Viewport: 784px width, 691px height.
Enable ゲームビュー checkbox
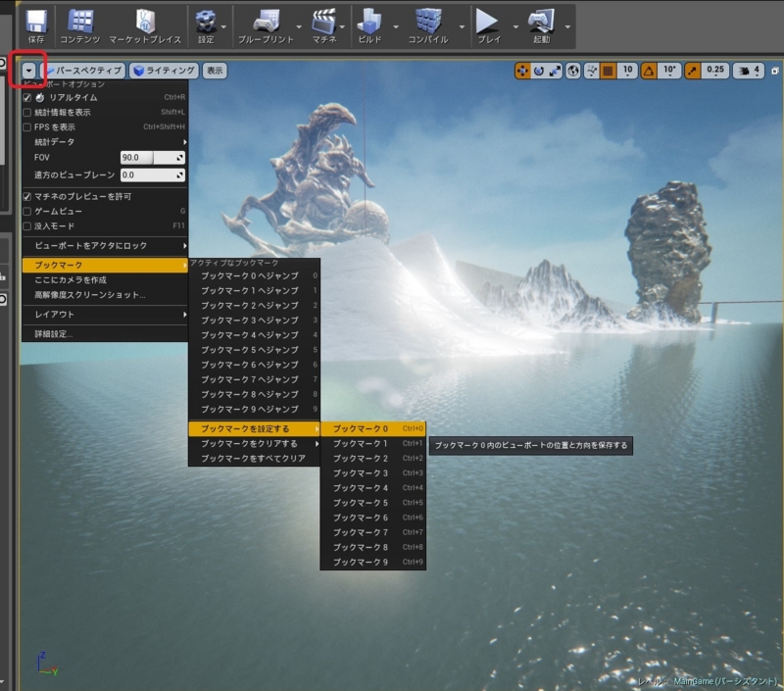(x=27, y=211)
